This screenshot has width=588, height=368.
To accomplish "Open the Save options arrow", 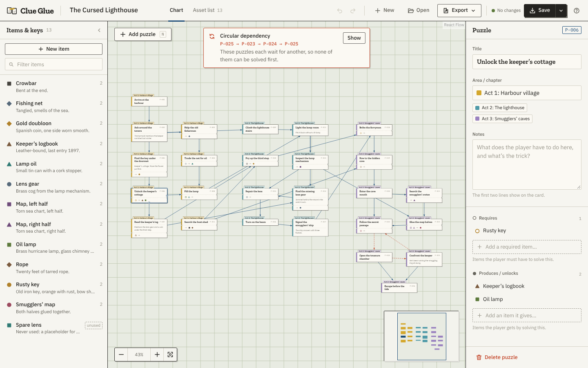I will [561, 11].
